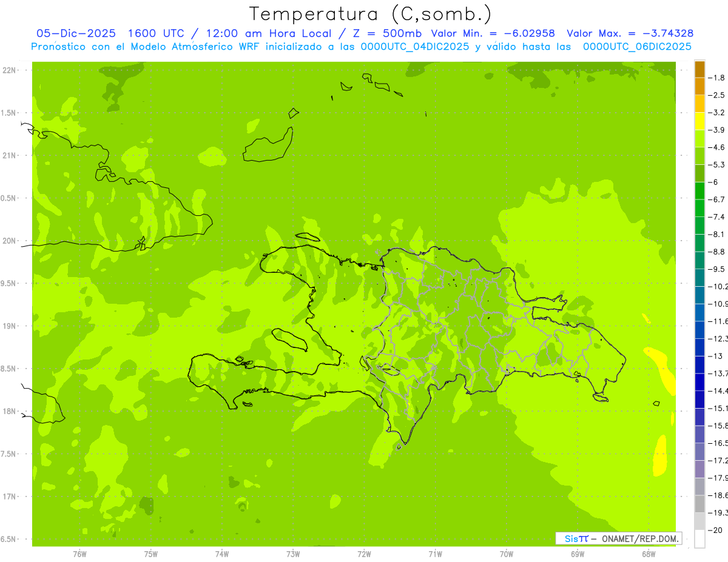The height and width of the screenshot is (562, 728).
Task: Click the white legend swatch below -20
Action: pyautogui.click(x=699, y=539)
